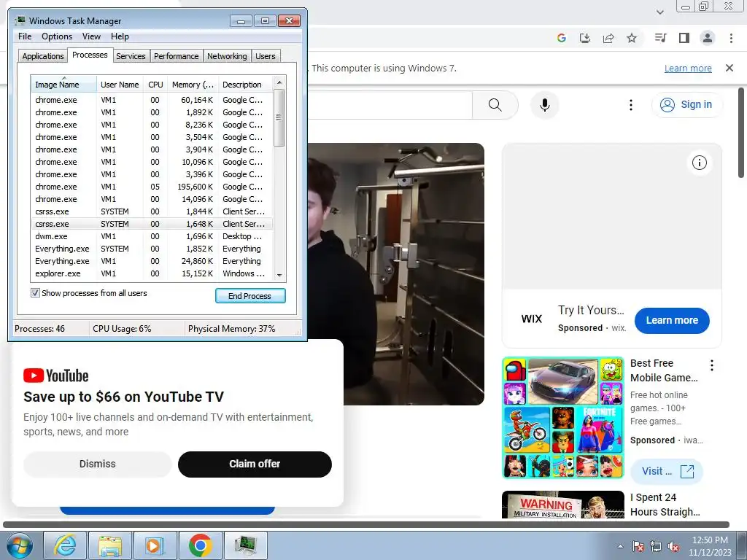The image size is (747, 560).
Task: Click Sign in on YouTube
Action: [x=687, y=105]
